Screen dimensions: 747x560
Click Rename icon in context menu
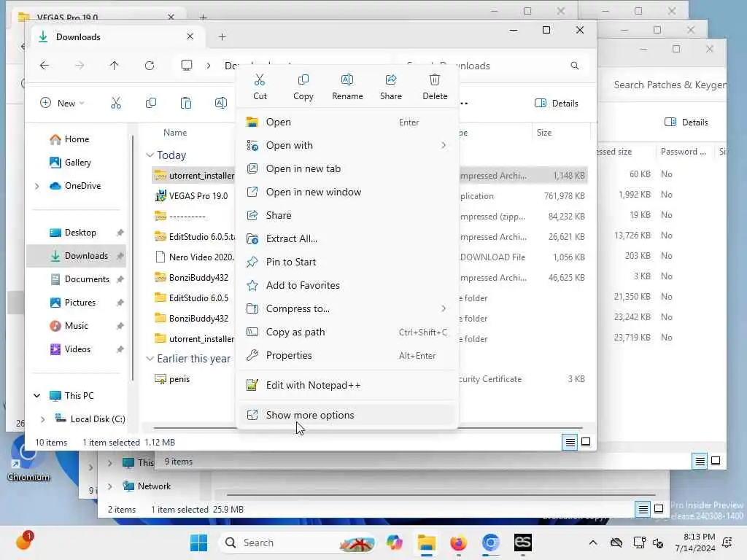point(347,87)
